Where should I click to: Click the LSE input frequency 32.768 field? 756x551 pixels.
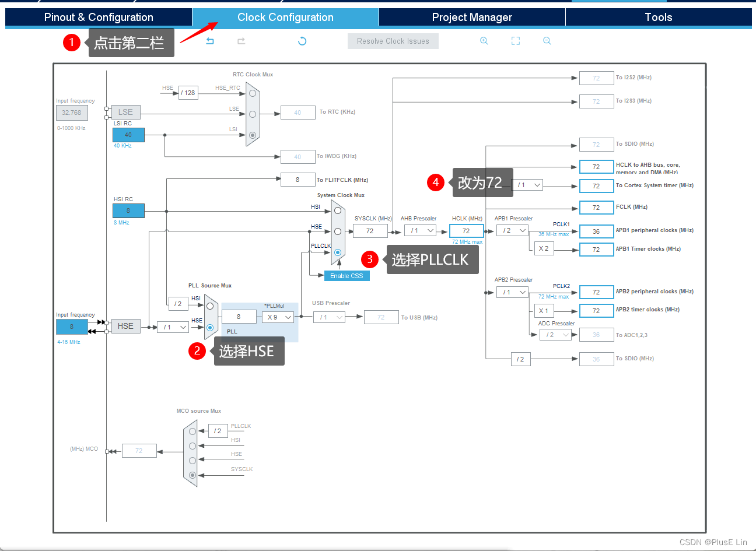72,113
